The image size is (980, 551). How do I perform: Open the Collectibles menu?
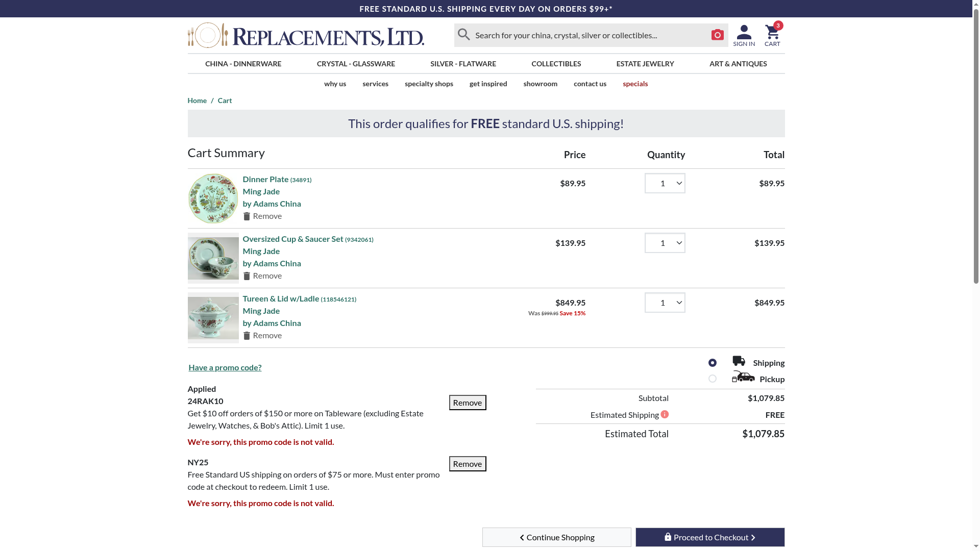pos(556,64)
